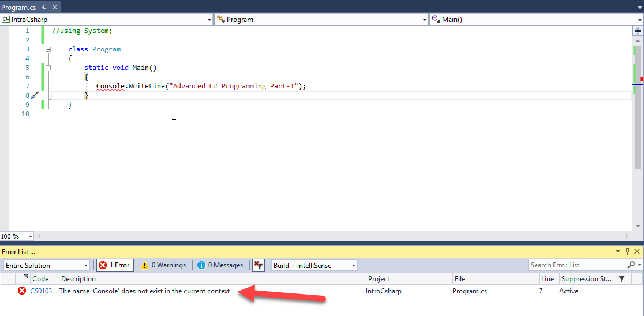Toggle the 0 Warnings filter button
Screen dimensions: 644x316
(163, 266)
